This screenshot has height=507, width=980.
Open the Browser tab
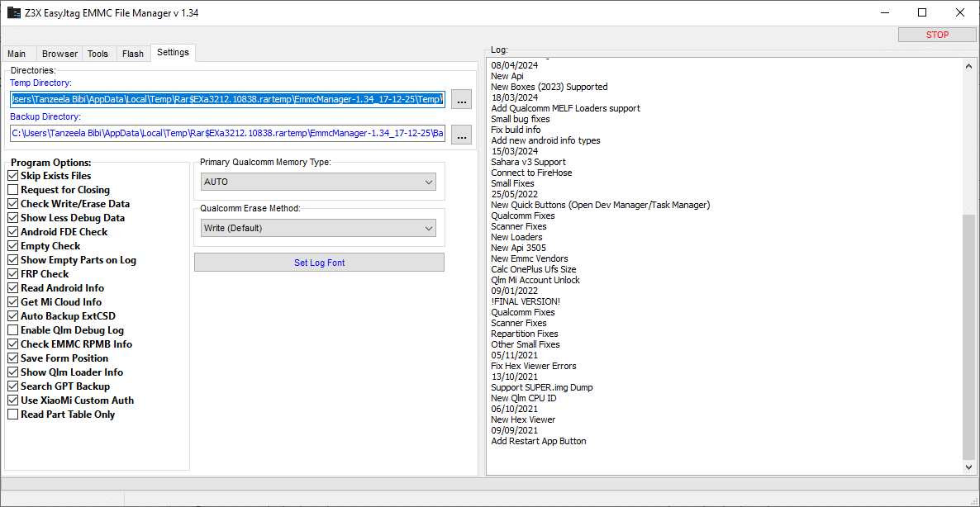59,54
